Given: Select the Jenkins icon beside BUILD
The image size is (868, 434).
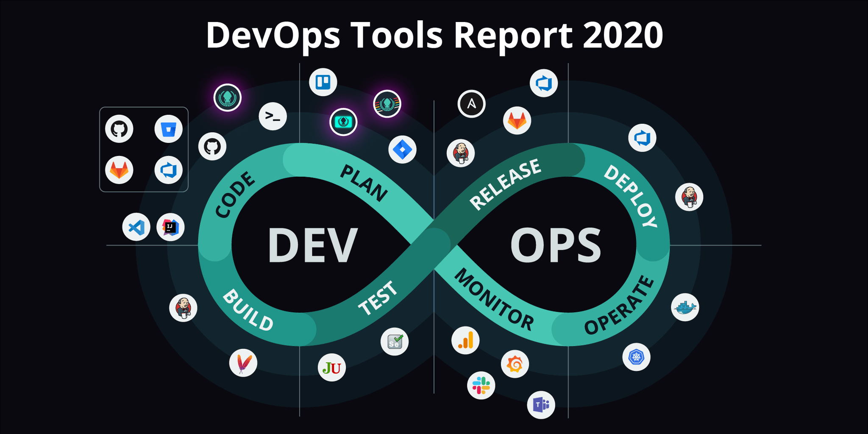Looking at the screenshot, I should point(183,308).
